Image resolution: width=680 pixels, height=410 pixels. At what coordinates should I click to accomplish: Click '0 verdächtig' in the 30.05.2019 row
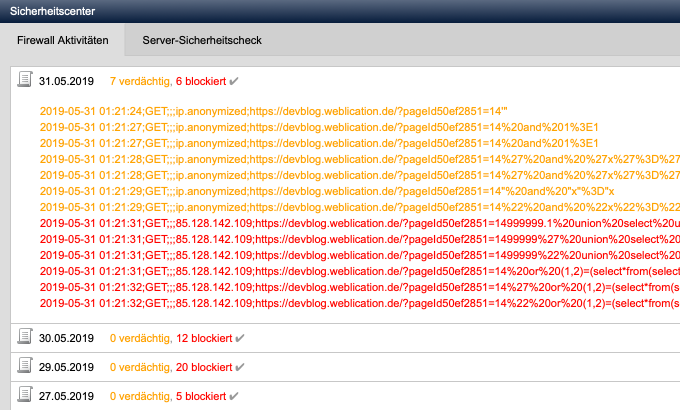[x=141, y=338]
